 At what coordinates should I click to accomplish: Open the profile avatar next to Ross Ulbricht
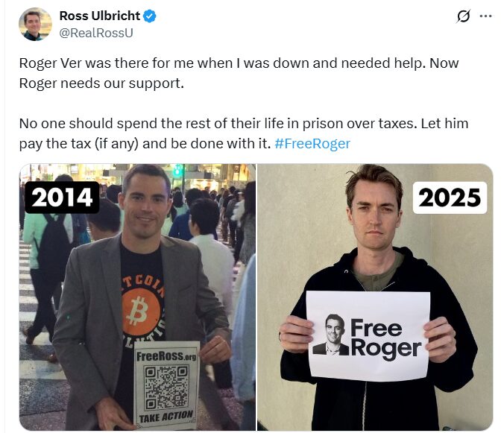pyautogui.click(x=35, y=24)
